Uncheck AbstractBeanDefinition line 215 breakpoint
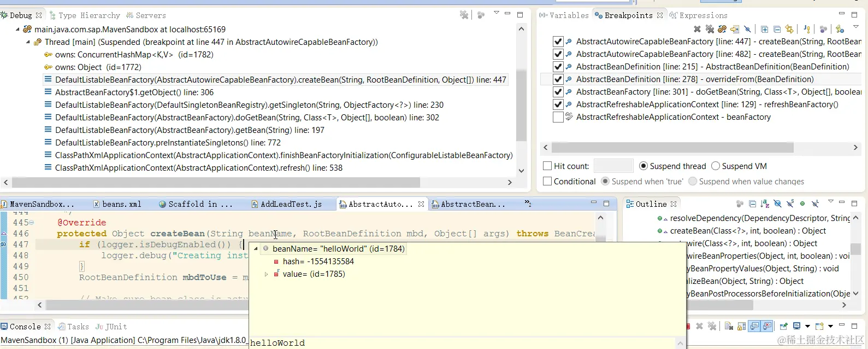 click(x=558, y=67)
